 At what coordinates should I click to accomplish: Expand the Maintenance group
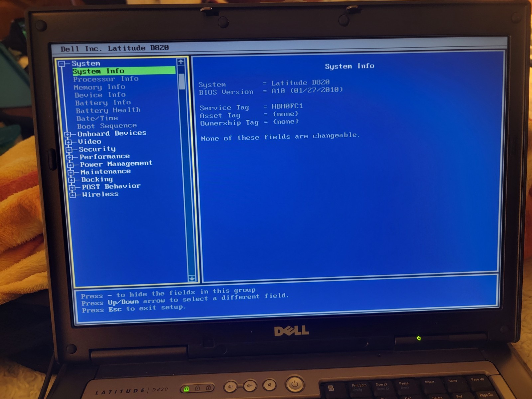[71, 173]
